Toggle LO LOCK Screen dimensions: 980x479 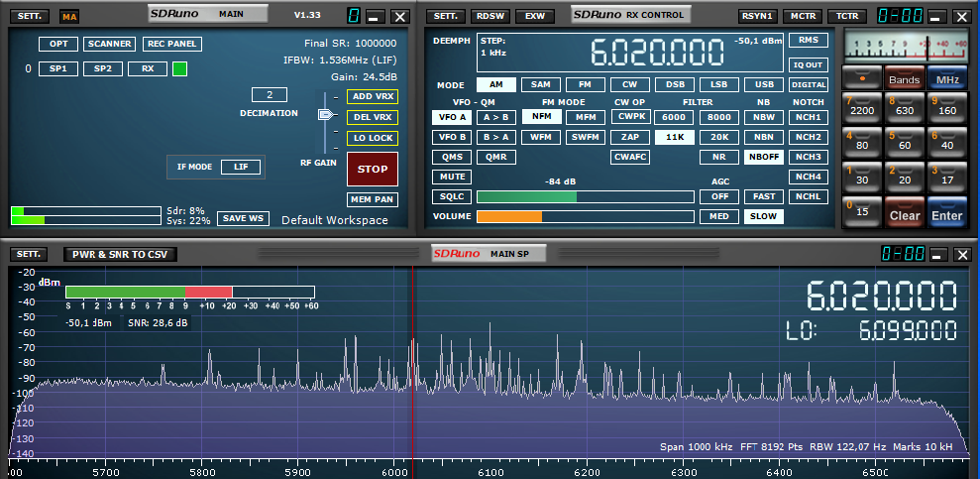coord(373,138)
